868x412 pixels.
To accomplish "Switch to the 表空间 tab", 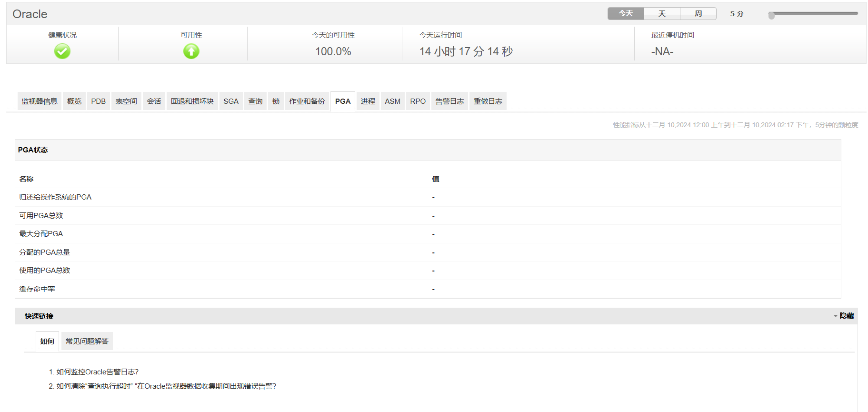I will [126, 101].
